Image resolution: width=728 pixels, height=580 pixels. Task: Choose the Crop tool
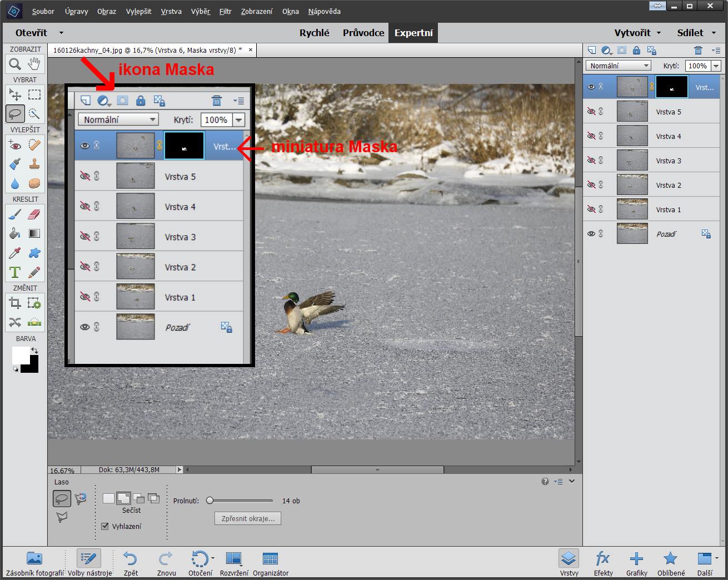[x=15, y=303]
